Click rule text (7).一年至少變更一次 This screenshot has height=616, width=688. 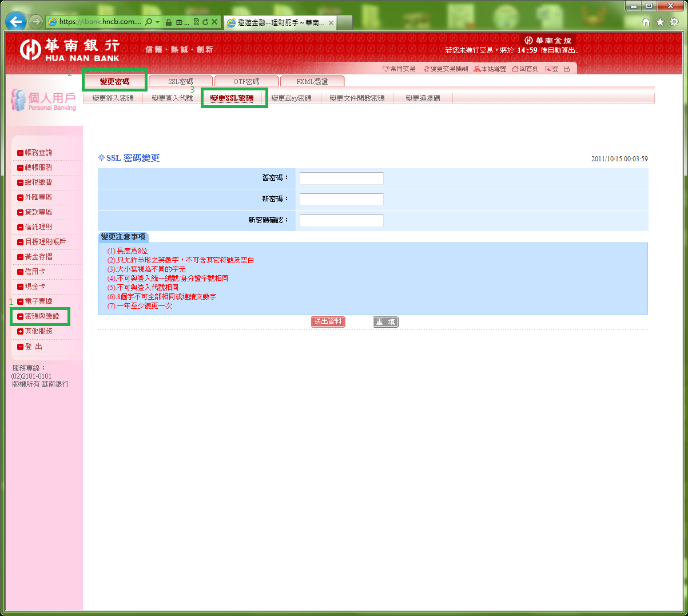[x=140, y=306]
